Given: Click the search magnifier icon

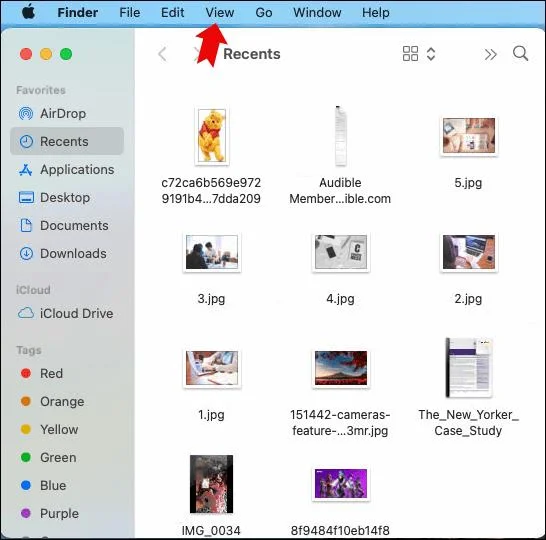Looking at the screenshot, I should (x=520, y=53).
